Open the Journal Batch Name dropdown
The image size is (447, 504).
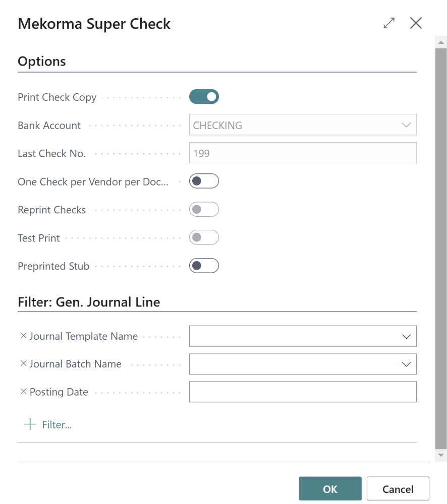(407, 364)
